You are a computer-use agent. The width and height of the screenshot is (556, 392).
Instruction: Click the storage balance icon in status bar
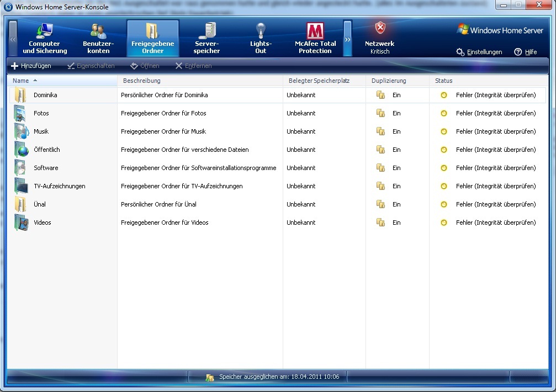210,377
